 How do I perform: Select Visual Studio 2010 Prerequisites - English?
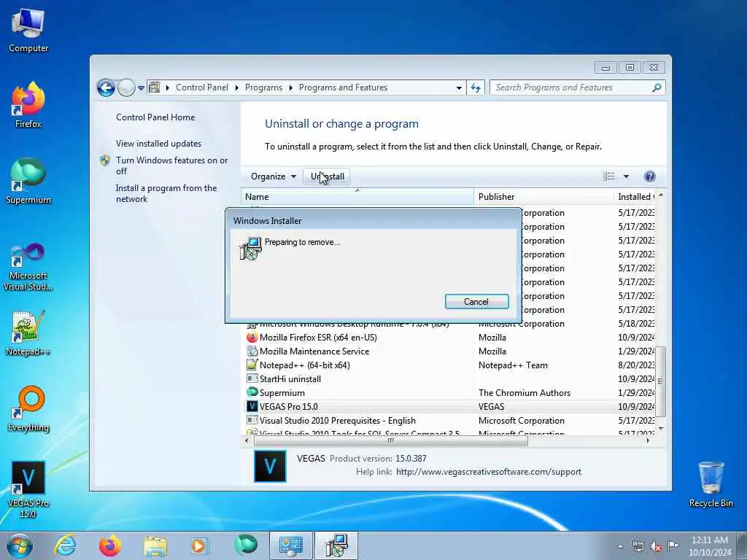[x=451, y=421]
